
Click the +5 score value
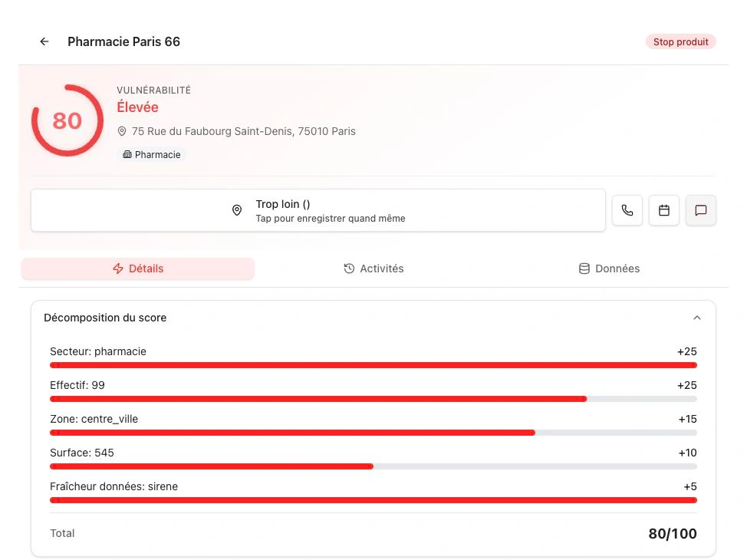click(x=690, y=486)
